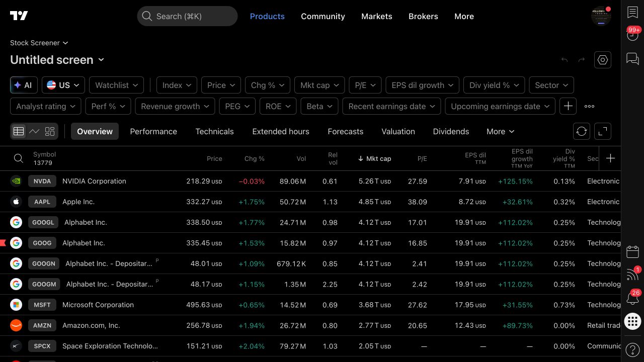Screen dimensions: 644x362
Task: Open the calendar icon in right sidebar
Action: coord(632,252)
